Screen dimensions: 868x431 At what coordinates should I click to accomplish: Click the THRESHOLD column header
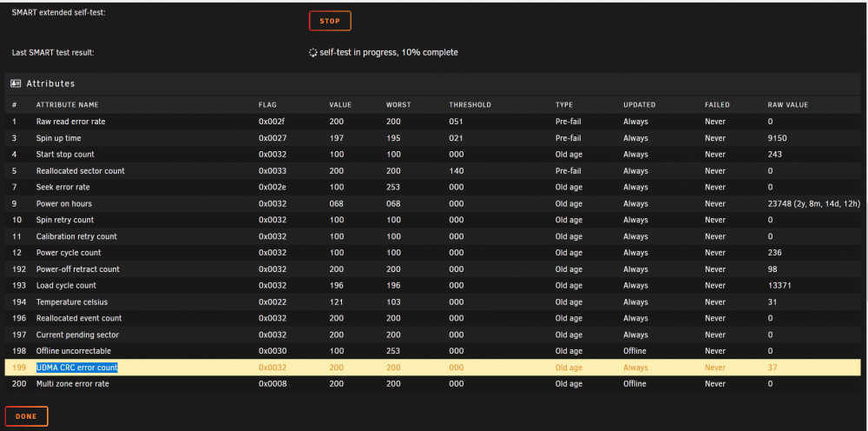click(x=470, y=104)
